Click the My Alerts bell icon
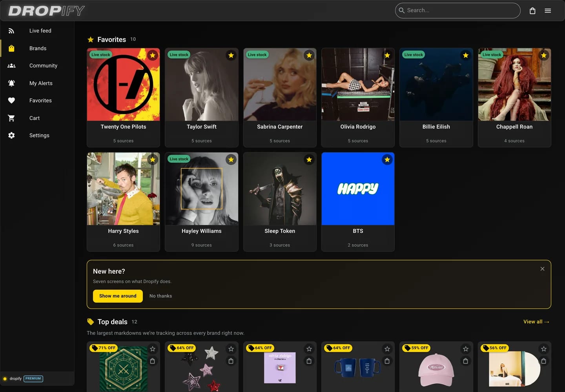 pos(11,83)
